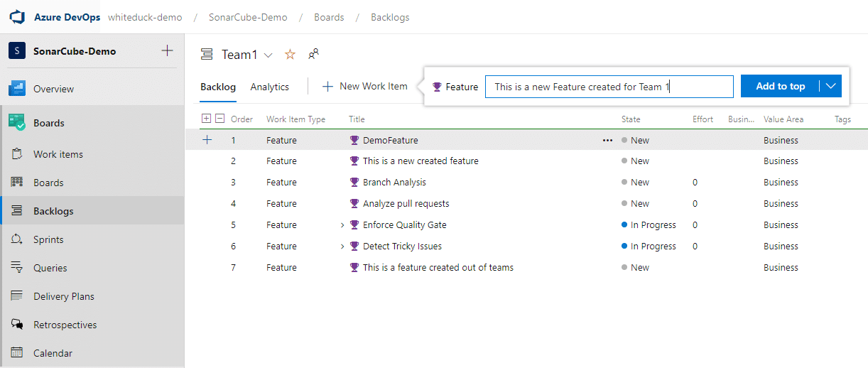
Task: Collapse all backlog items with minus box
Action: tap(220, 119)
